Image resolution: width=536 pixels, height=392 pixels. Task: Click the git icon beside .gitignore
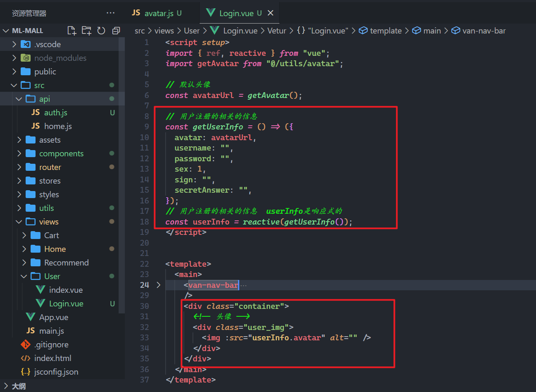pyautogui.click(x=26, y=344)
